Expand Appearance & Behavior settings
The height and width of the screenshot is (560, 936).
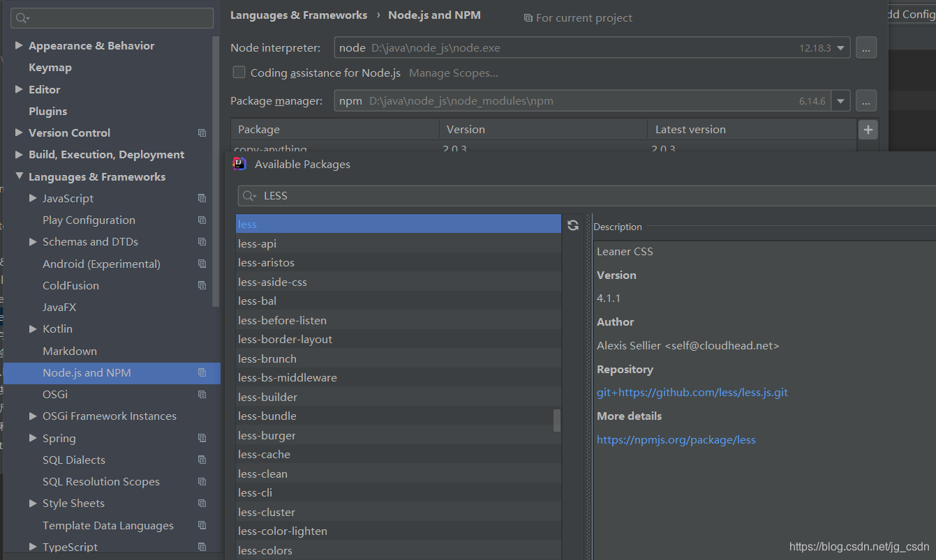pyautogui.click(x=19, y=46)
